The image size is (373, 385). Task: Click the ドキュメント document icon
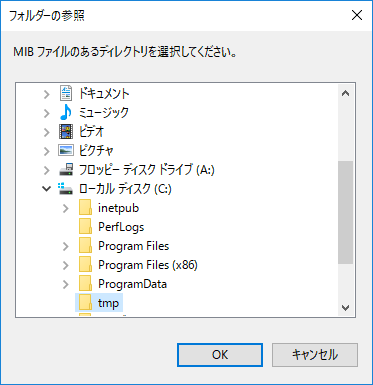coord(66,93)
